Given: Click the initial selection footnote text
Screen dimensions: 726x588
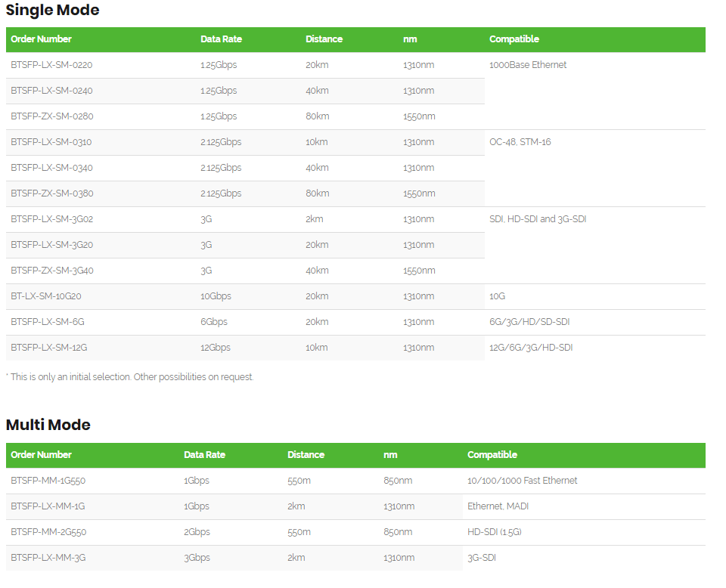Looking at the screenshot, I should [130, 377].
